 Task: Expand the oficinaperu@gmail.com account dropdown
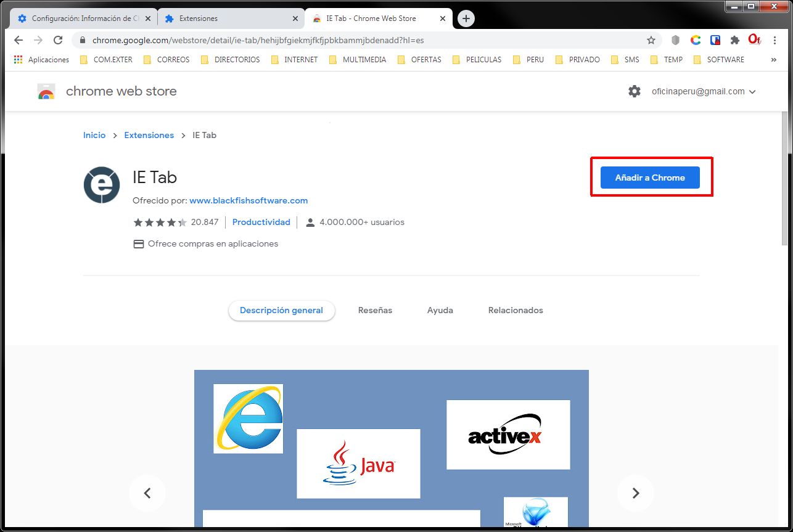coord(704,91)
